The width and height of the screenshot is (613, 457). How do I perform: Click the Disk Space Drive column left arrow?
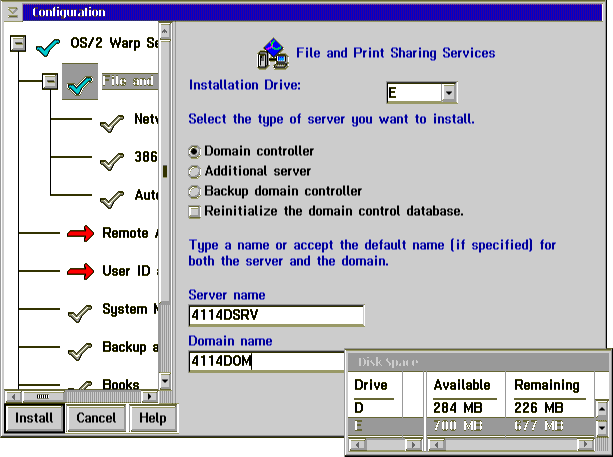(357, 444)
